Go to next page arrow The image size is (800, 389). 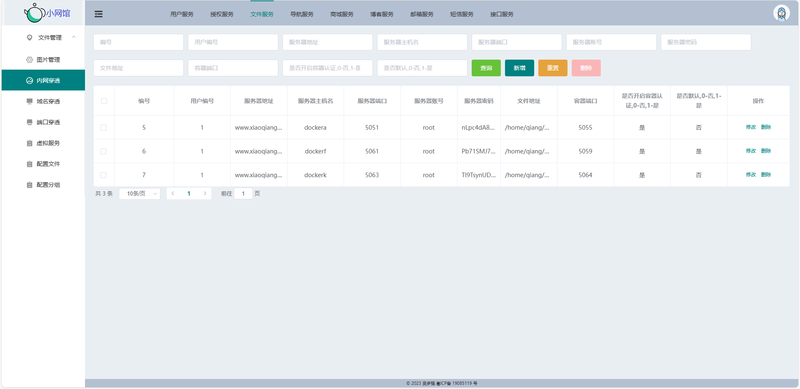pos(205,193)
